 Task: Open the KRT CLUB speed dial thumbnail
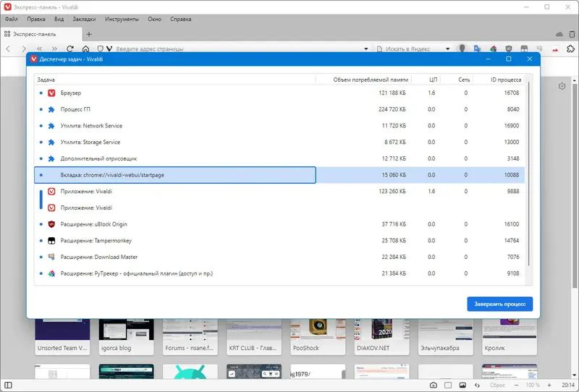pos(254,337)
